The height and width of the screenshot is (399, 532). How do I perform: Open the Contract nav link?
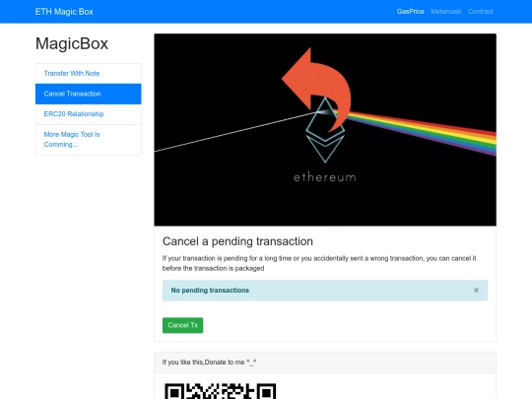click(x=481, y=12)
